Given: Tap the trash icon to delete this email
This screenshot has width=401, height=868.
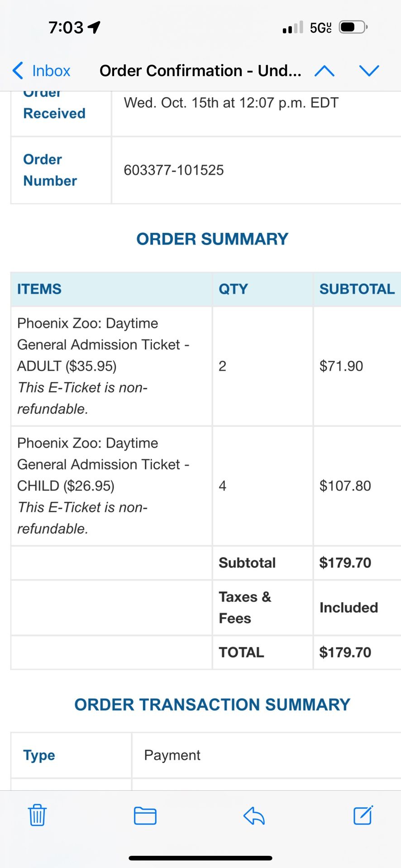Looking at the screenshot, I should (38, 816).
